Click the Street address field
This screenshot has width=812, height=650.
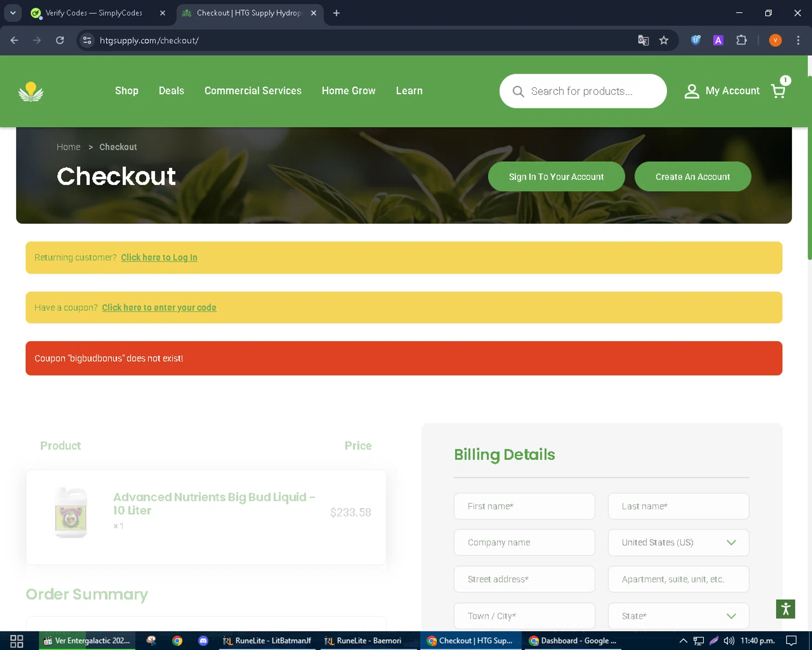[x=524, y=580]
